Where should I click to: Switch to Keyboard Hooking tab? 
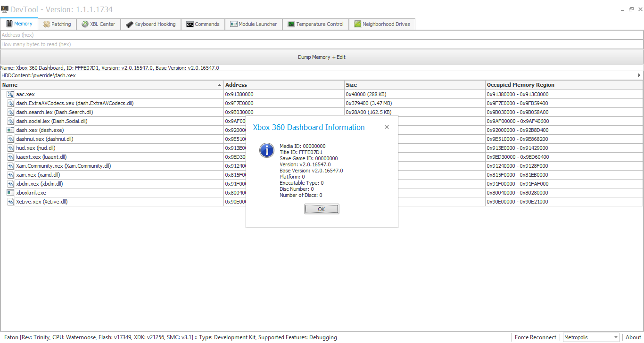pyautogui.click(x=151, y=24)
